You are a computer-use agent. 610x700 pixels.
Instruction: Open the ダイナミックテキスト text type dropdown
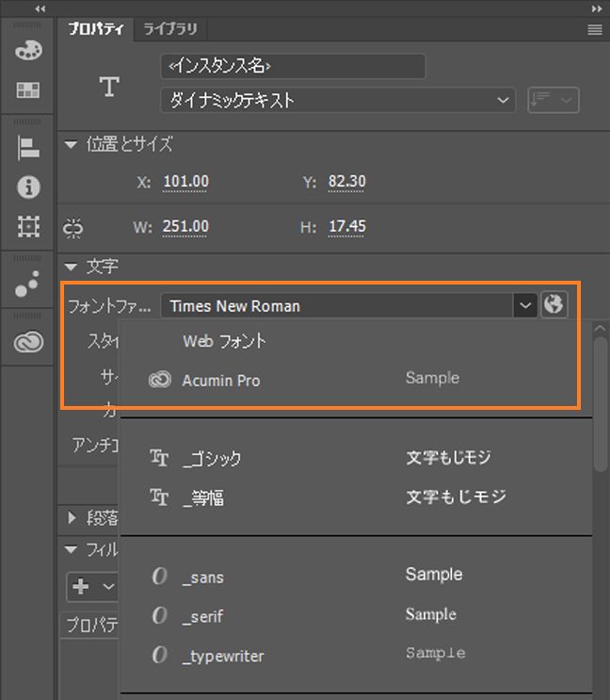pos(338,100)
